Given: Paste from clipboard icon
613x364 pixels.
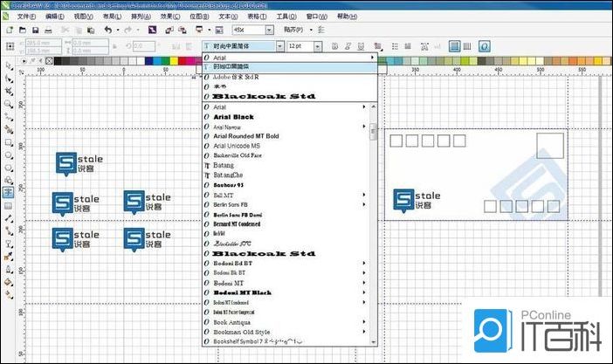Looking at the screenshot, I should pyautogui.click(x=91, y=30).
